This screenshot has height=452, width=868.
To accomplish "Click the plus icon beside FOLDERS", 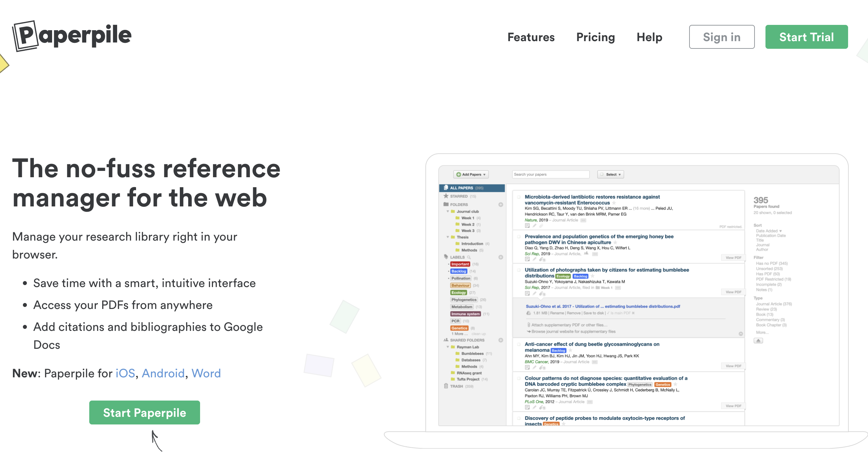I will (501, 205).
